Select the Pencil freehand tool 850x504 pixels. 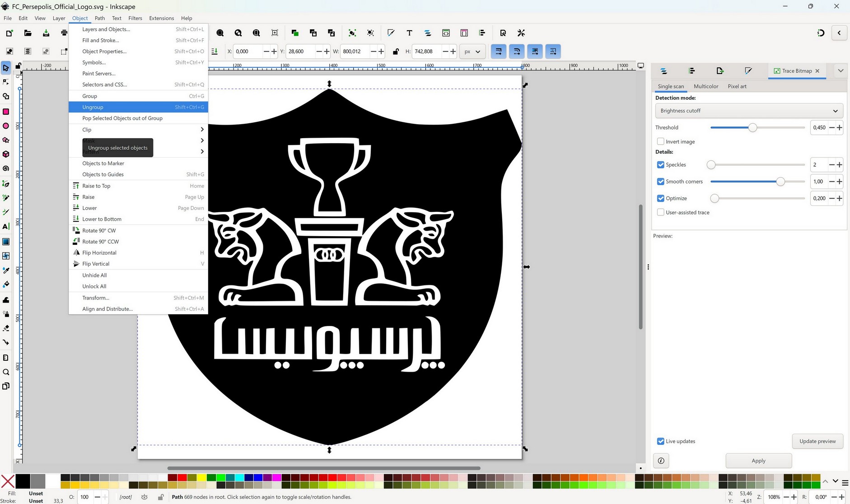(6, 198)
